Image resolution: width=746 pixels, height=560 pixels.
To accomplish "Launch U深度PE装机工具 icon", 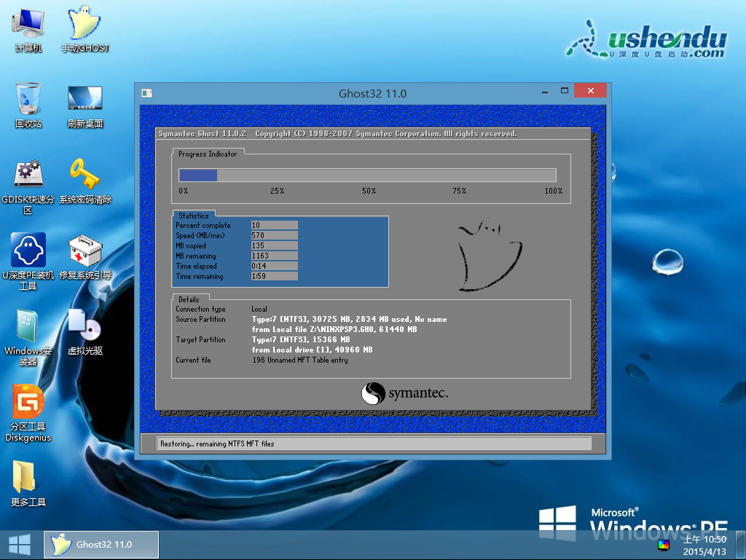I will click(28, 261).
